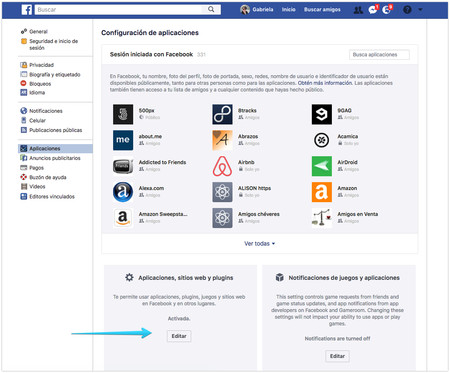Open the 9GAG app icon
This screenshot has height=373, width=450.
coord(322,114)
